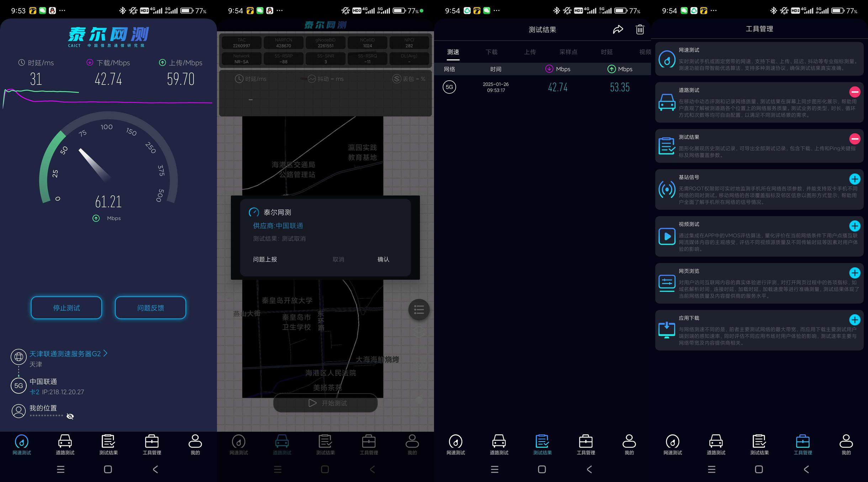Select the 时延 tab in test results

point(607,52)
